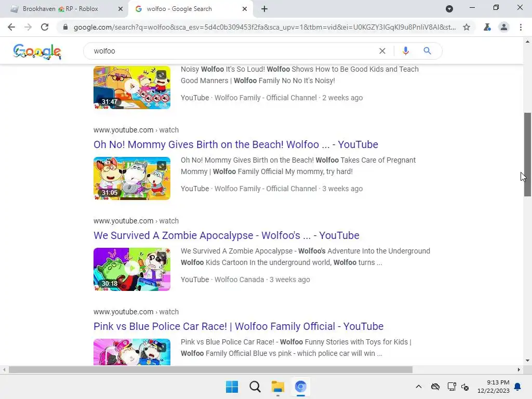Clear the search box text
This screenshot has width=532, height=399.
[382, 51]
